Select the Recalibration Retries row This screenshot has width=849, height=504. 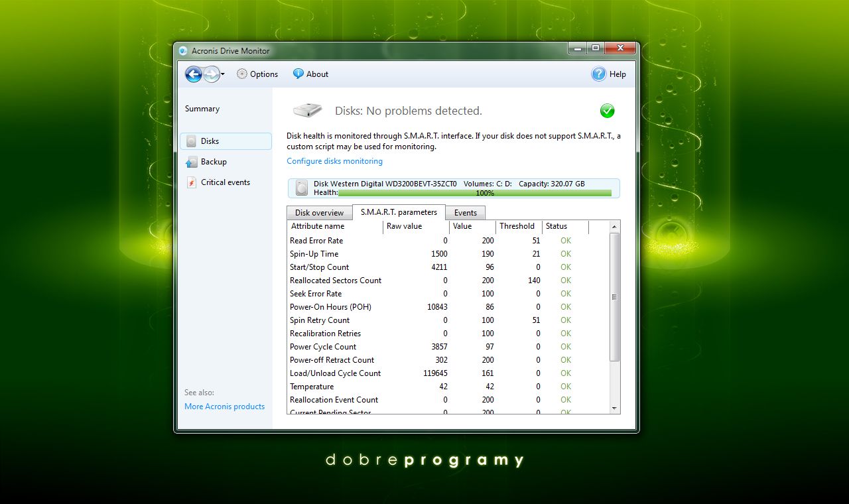point(448,334)
